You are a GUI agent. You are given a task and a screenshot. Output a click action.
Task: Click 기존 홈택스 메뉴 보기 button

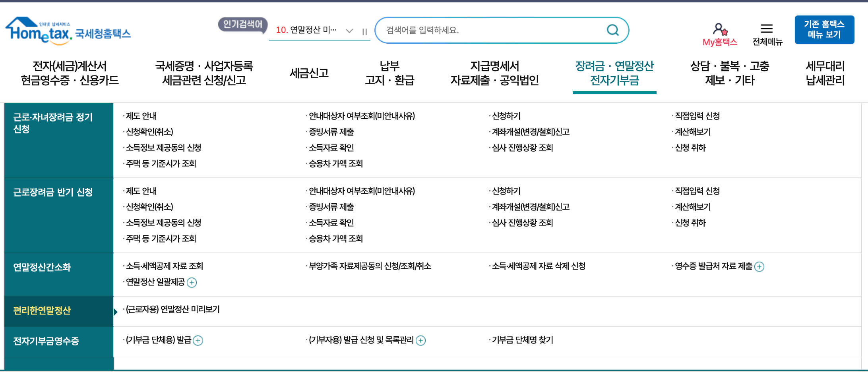point(824,29)
